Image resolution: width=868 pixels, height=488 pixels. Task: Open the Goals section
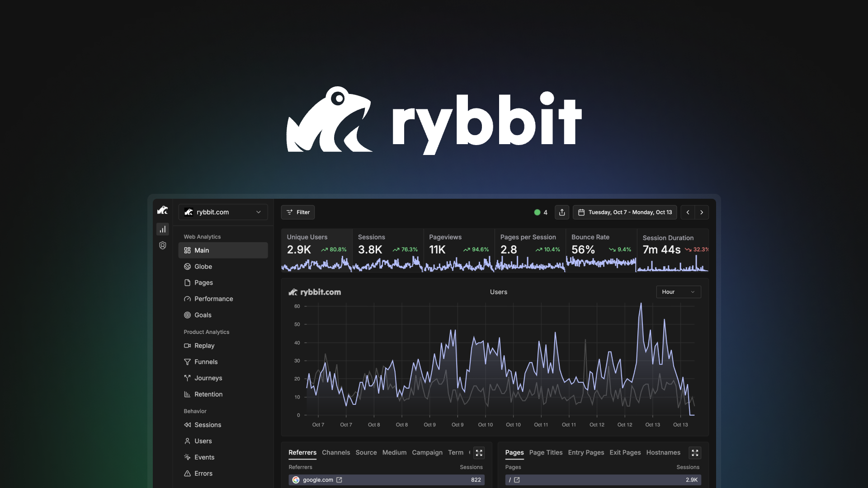(x=203, y=315)
